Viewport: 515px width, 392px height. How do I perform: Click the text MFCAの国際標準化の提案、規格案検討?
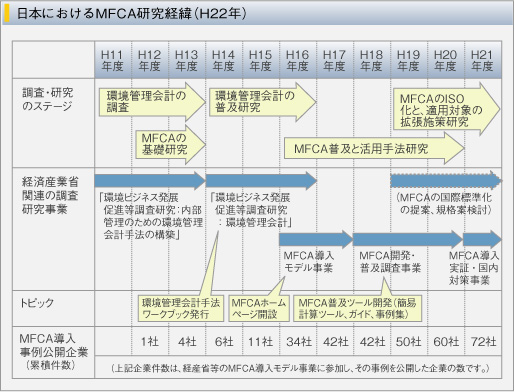pyautogui.click(x=445, y=203)
